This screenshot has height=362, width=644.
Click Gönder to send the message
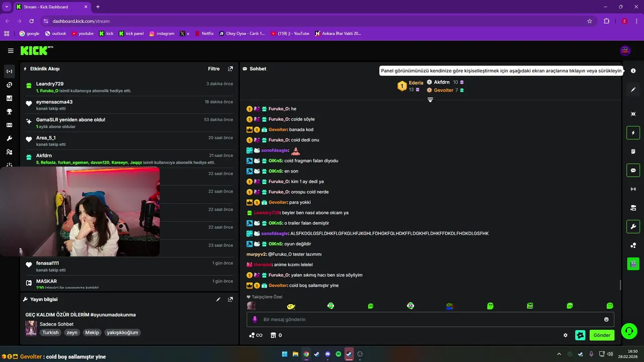[602, 335]
